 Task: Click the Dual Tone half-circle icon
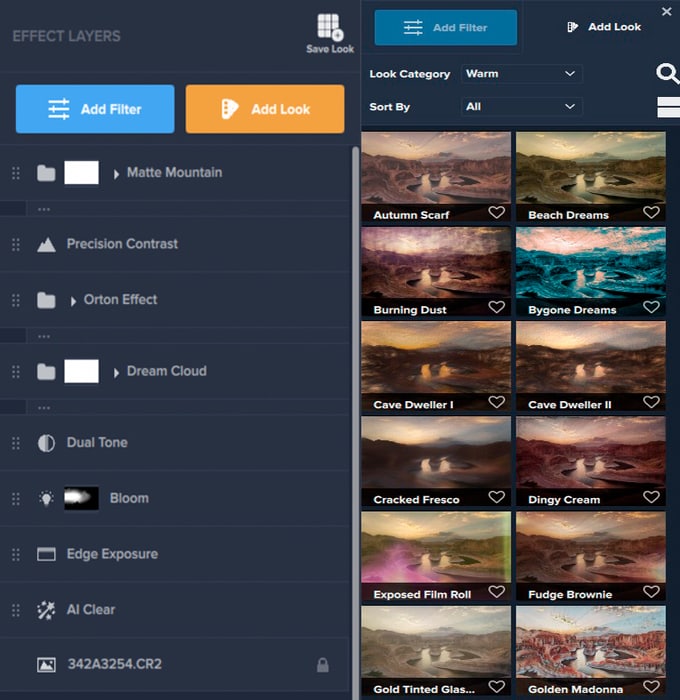click(x=46, y=443)
